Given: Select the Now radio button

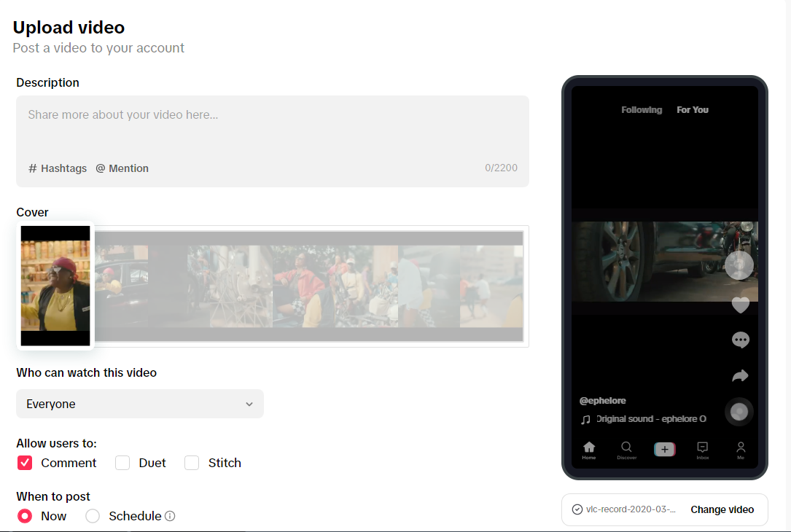Looking at the screenshot, I should click(x=25, y=516).
